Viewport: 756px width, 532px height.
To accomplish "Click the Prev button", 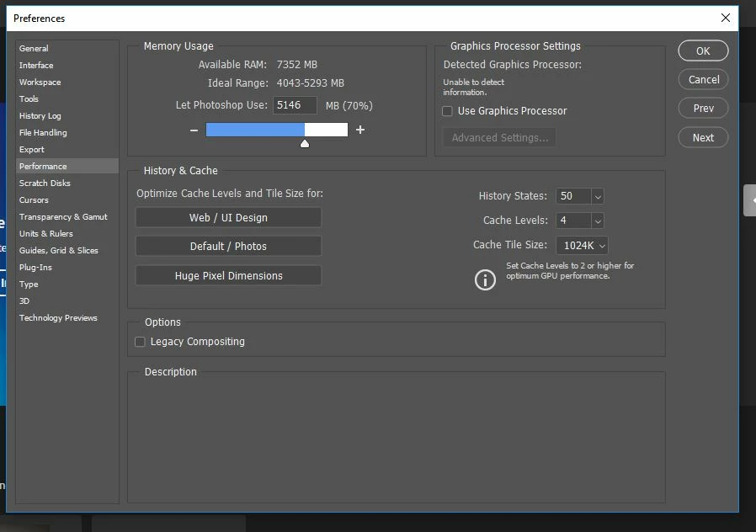I will 703,109.
